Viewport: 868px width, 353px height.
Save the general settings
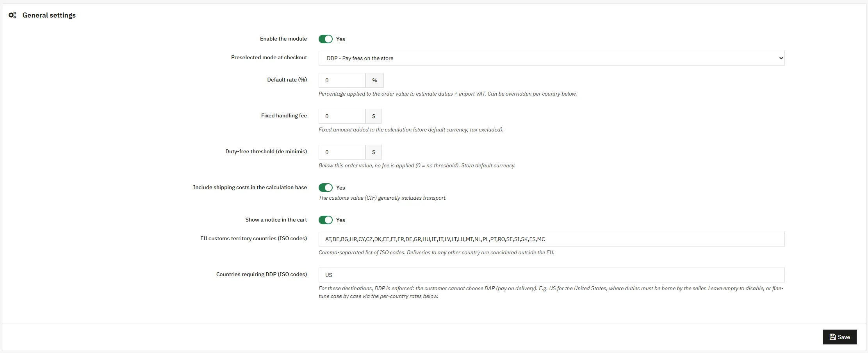pos(839,337)
